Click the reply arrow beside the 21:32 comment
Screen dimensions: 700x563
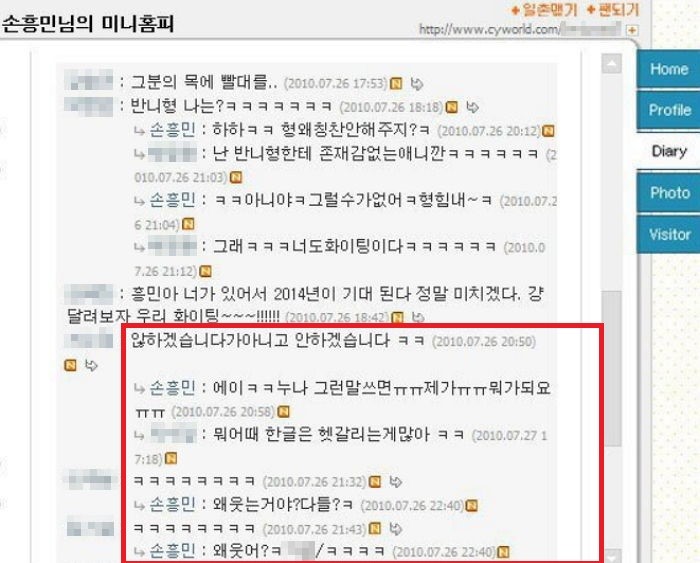pos(396,482)
